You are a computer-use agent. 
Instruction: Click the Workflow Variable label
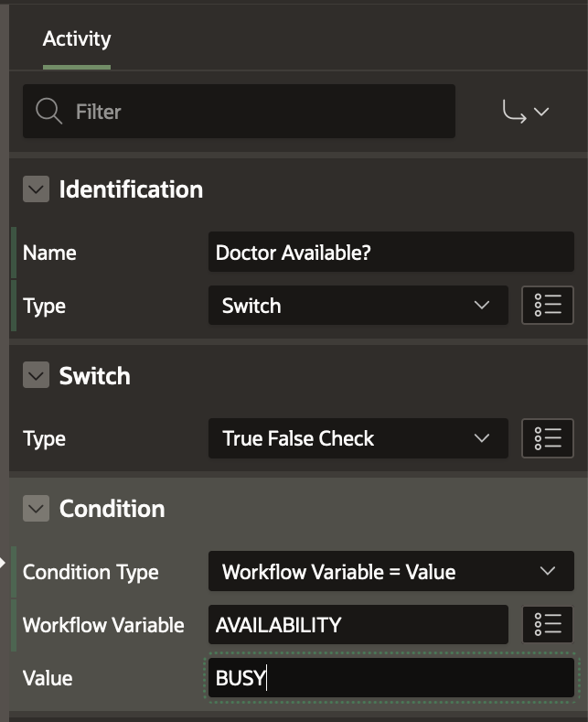103,625
